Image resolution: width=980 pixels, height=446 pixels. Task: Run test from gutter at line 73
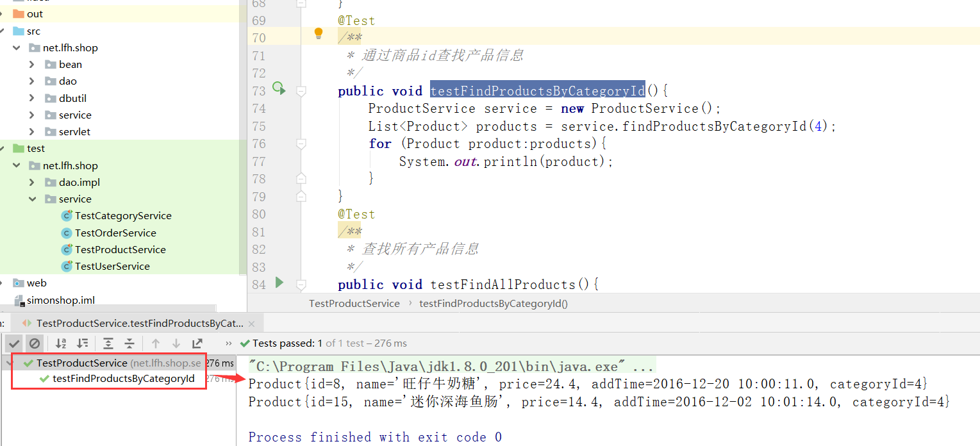(278, 88)
